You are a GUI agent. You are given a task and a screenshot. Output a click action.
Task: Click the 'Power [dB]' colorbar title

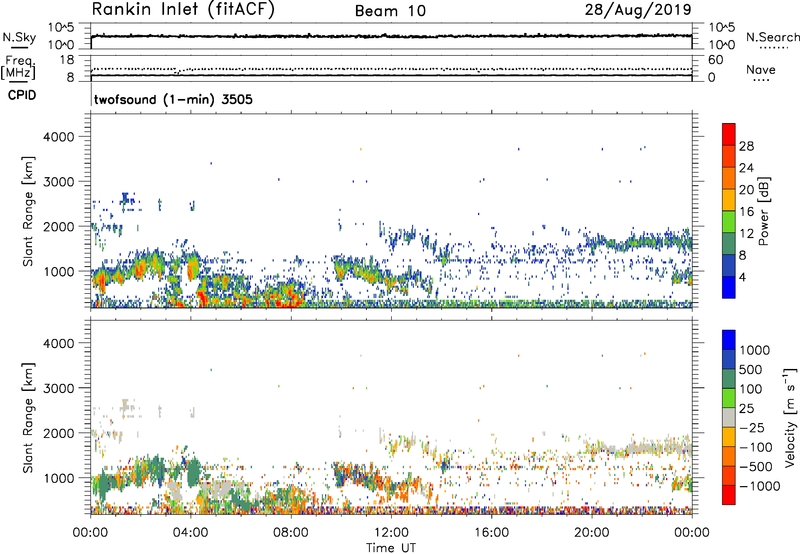pos(763,211)
